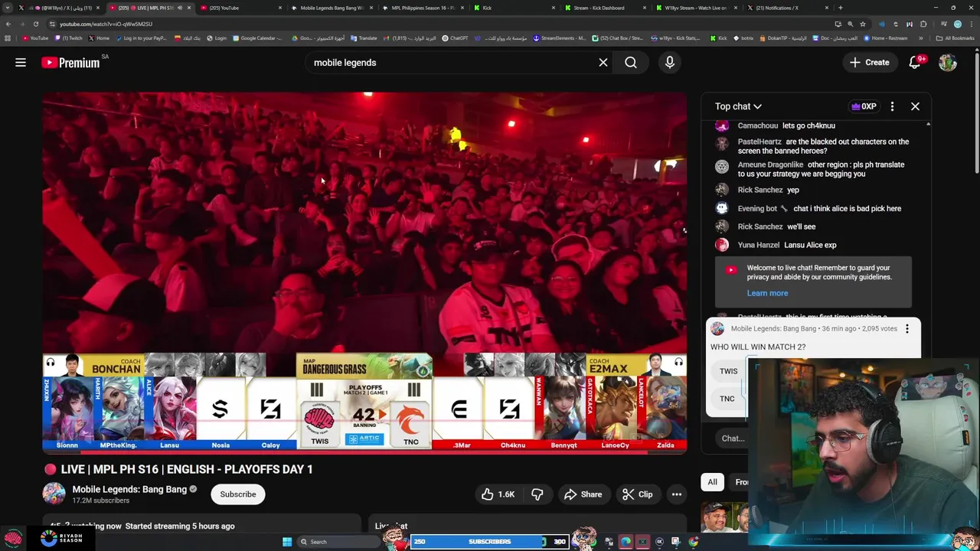Image resolution: width=980 pixels, height=551 pixels.
Task: Click Learn more in chat welcome notice
Action: (767, 293)
